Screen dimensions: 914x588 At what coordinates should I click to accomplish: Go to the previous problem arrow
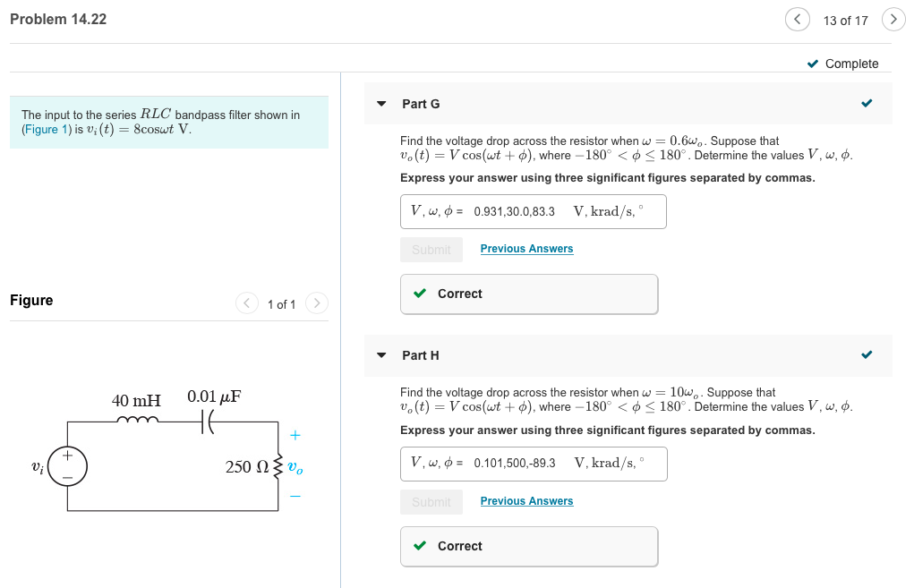(x=797, y=20)
